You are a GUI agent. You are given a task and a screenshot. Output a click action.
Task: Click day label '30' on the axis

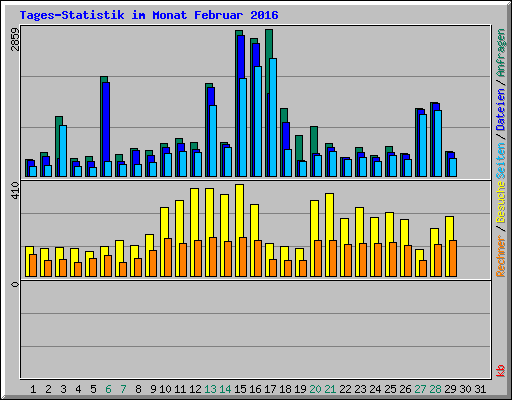[x=465, y=389]
